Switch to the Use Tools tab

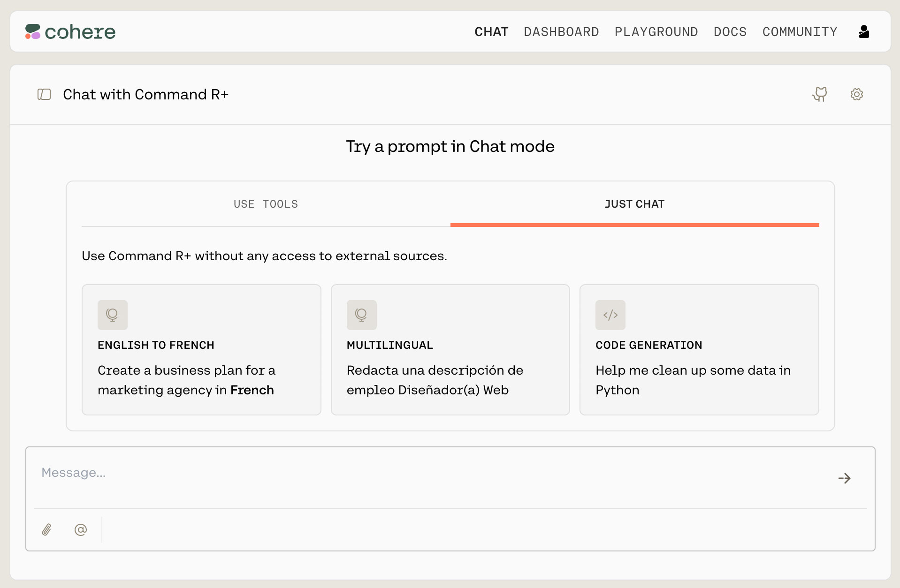click(266, 204)
